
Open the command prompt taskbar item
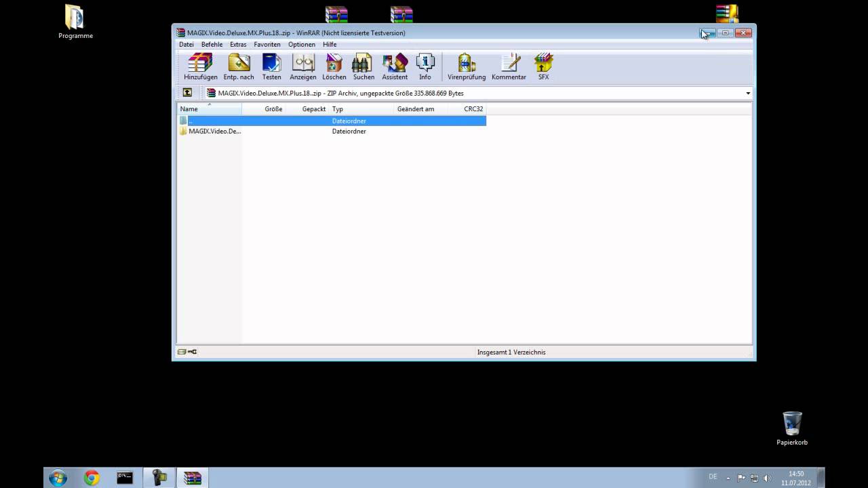[125, 478]
